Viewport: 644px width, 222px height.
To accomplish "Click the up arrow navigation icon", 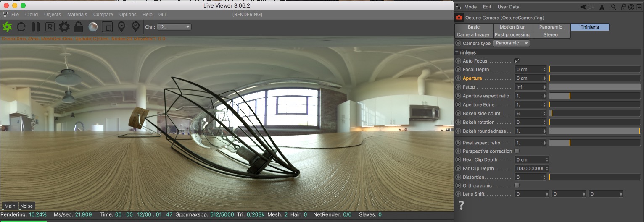I will pyautogui.click(x=602, y=7).
